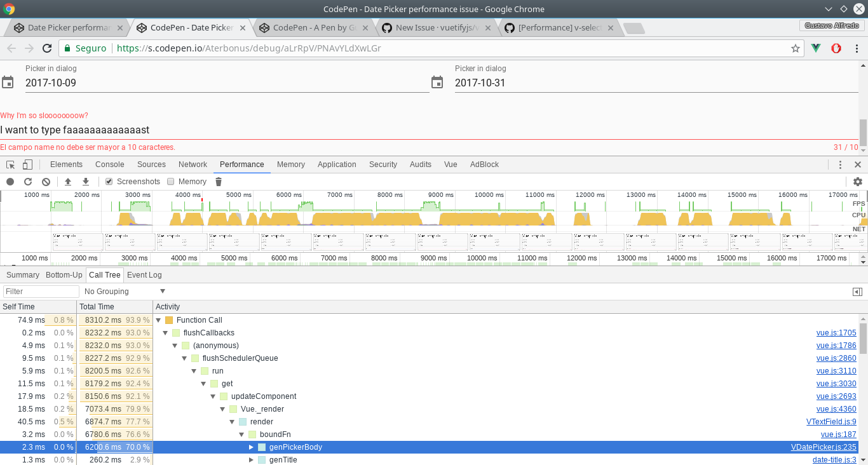The image size is (868, 465).
Task: Switch to the Bottom-Up tab
Action: tap(64, 274)
